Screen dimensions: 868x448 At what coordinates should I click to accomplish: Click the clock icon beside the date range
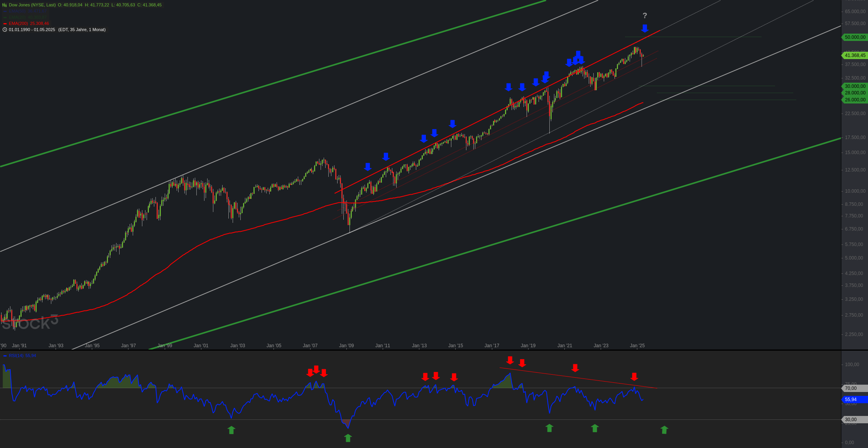pyautogui.click(x=5, y=30)
